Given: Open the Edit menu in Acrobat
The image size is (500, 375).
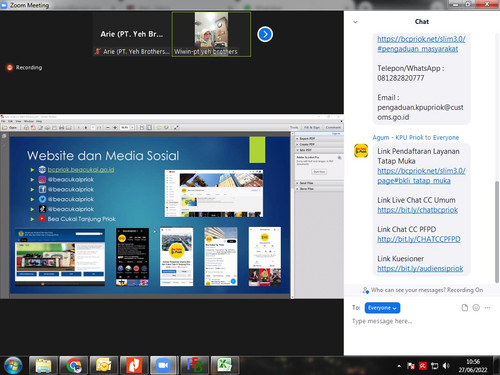Looking at the screenshot, I should click(10, 121).
